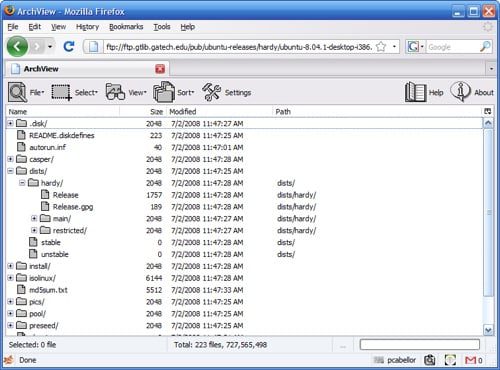Click the 5512 size value
Image resolution: width=500 pixels, height=370 pixels.
click(154, 290)
